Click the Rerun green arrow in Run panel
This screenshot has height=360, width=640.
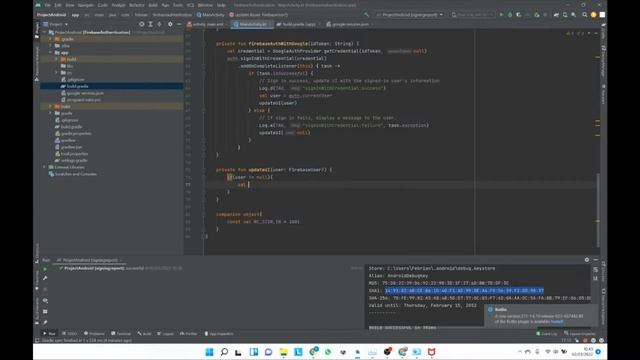[x=45, y=269]
